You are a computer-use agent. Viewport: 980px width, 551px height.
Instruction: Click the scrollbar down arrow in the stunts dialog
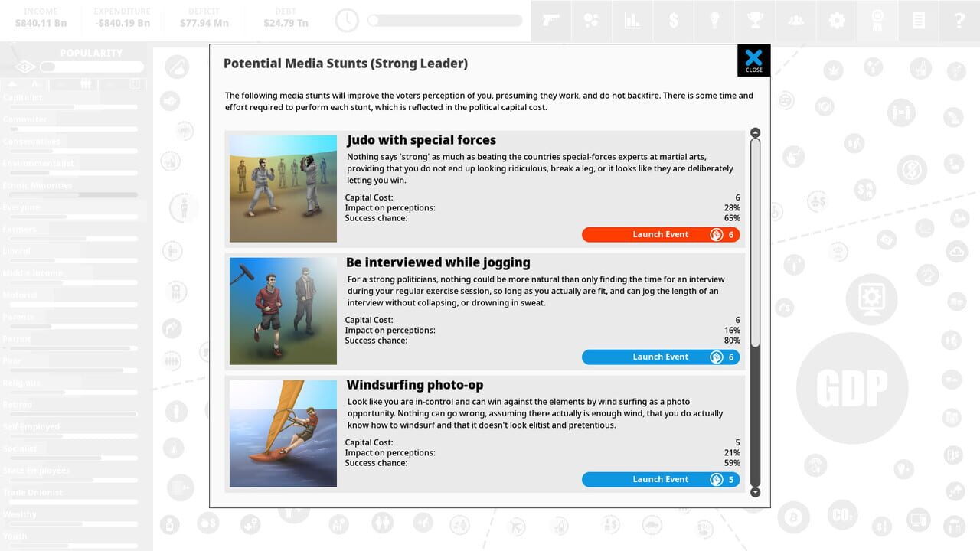tap(756, 492)
